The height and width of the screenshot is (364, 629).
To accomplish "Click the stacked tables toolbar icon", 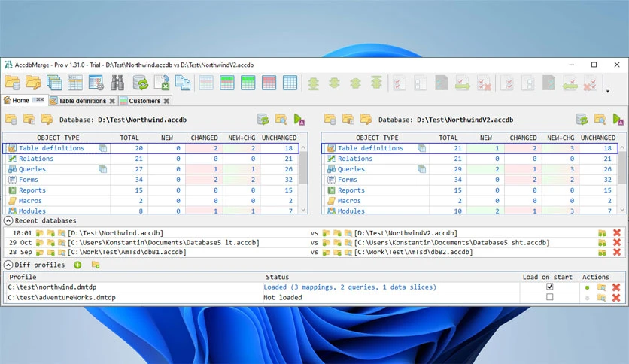I will 54,83.
